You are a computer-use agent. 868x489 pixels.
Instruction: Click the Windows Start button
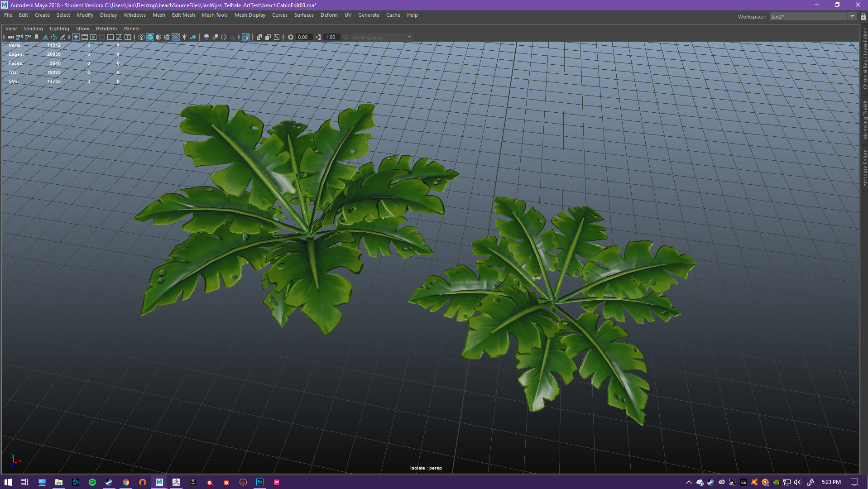[x=8, y=482]
